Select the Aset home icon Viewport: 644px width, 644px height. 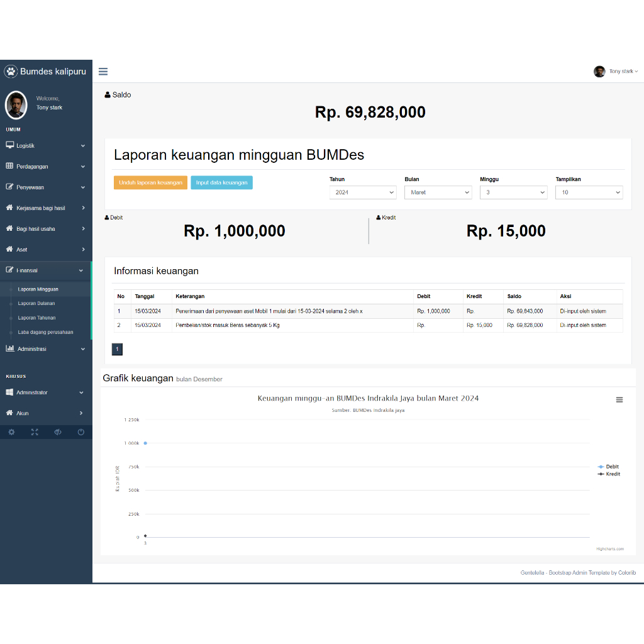click(x=9, y=249)
